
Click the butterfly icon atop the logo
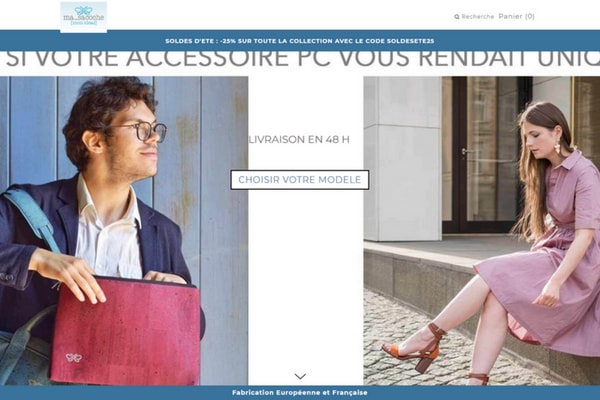coord(83,10)
